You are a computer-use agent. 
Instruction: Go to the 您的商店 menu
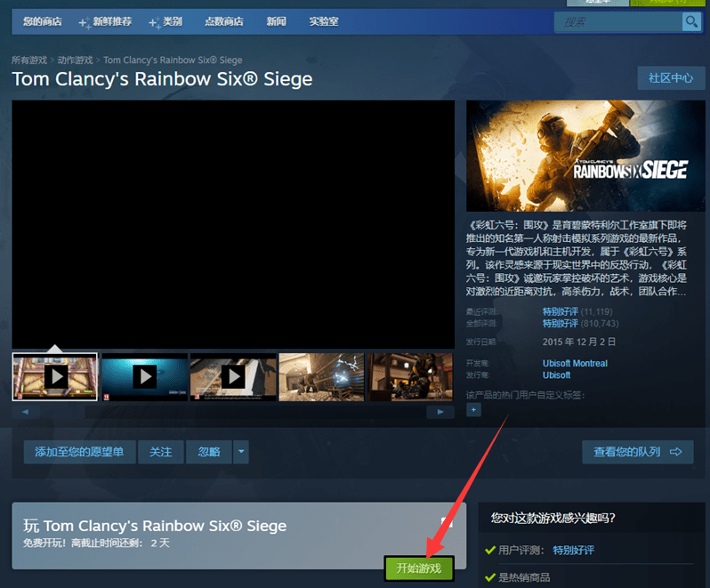(42, 21)
